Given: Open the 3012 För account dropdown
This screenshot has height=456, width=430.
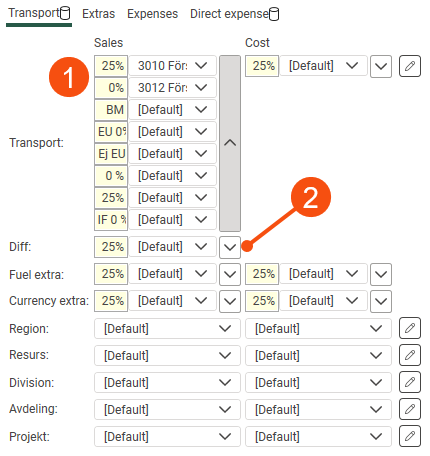Looking at the screenshot, I should tap(173, 88).
